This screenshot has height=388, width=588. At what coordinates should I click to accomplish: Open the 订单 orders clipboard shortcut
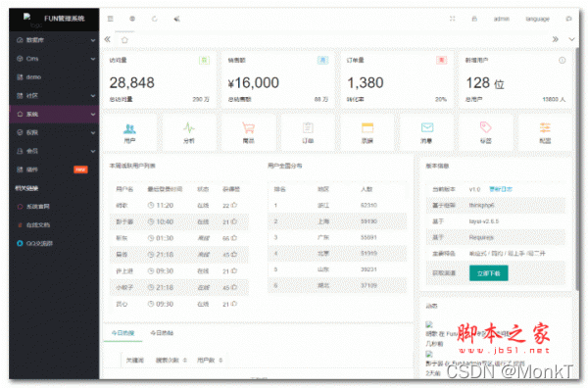pos(308,128)
